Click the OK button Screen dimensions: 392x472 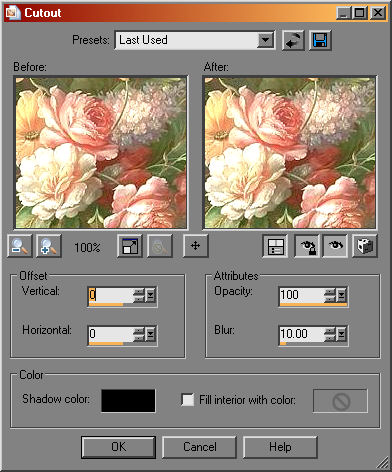118,447
